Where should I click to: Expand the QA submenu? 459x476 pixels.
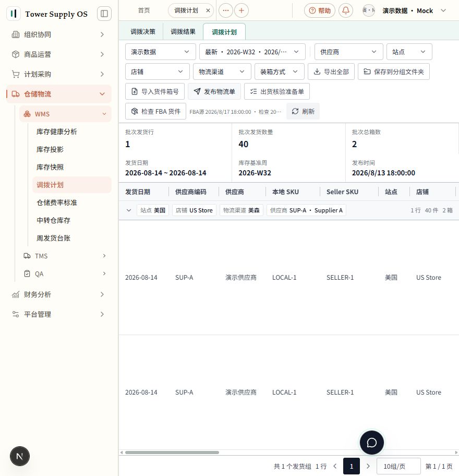point(66,274)
